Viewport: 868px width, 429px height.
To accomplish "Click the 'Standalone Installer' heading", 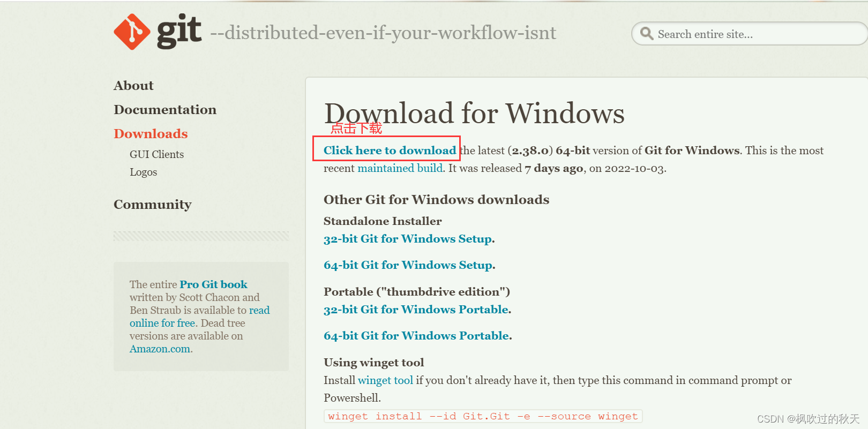I will click(x=383, y=221).
